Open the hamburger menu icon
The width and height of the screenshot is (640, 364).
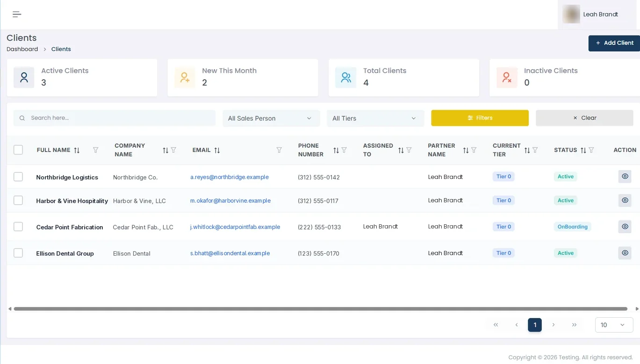[x=17, y=14]
